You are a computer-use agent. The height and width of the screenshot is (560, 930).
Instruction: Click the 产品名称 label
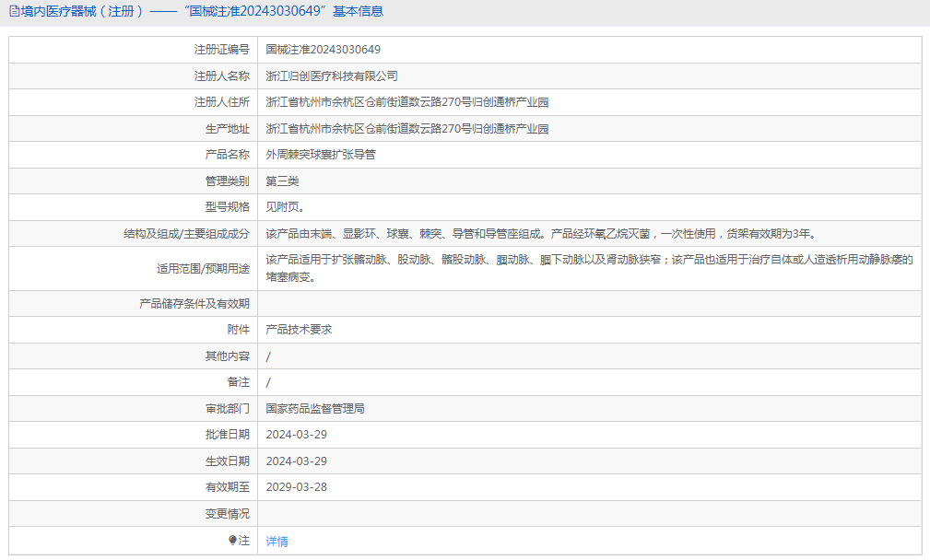coord(227,155)
